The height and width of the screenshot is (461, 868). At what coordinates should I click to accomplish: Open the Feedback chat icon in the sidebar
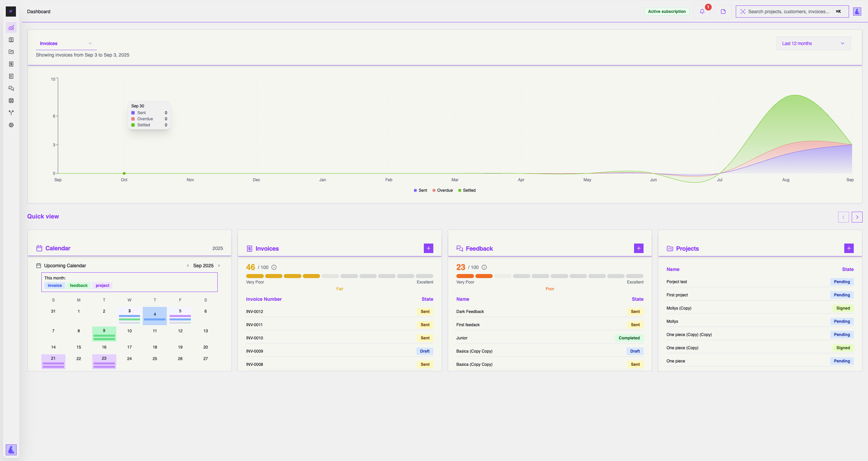(x=11, y=88)
